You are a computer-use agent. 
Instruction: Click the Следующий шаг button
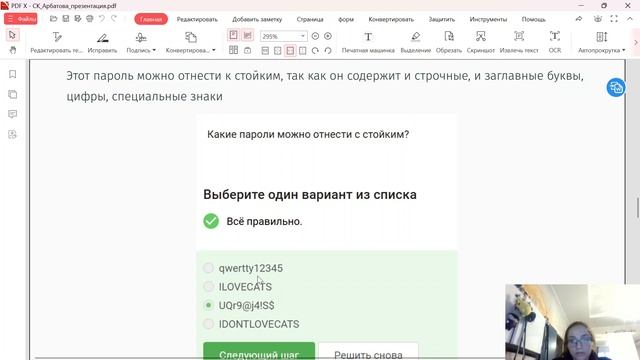pos(259,351)
